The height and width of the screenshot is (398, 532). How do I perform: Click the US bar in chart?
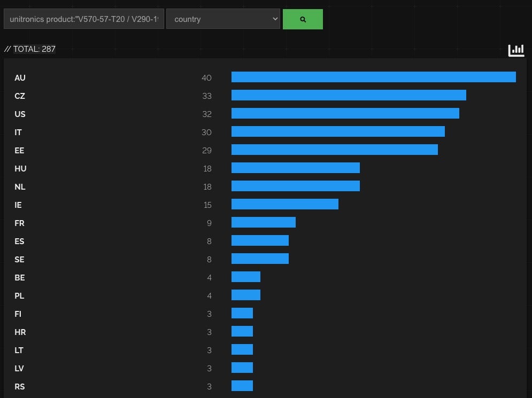[x=345, y=114]
